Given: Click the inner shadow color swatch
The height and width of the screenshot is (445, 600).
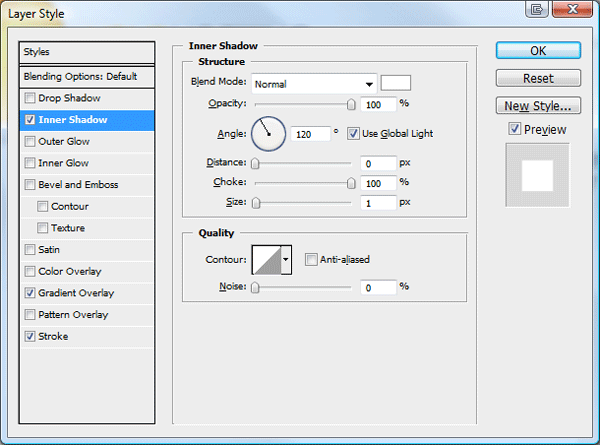Looking at the screenshot, I should coord(396,83).
